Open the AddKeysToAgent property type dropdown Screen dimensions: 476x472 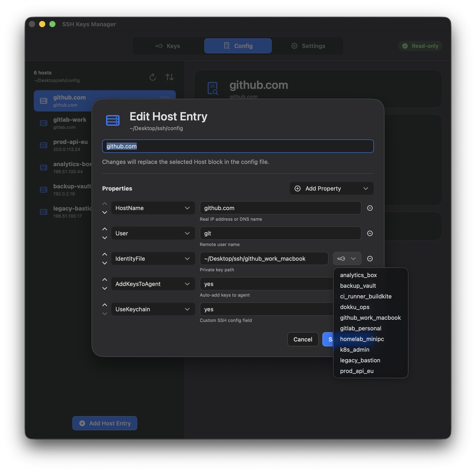[153, 284]
